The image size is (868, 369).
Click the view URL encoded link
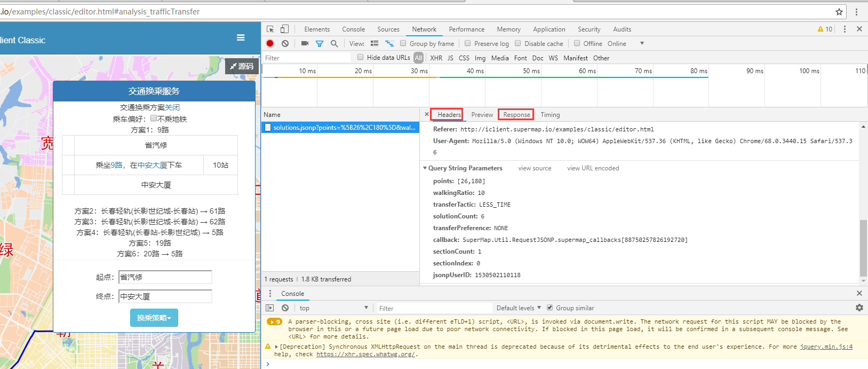593,168
